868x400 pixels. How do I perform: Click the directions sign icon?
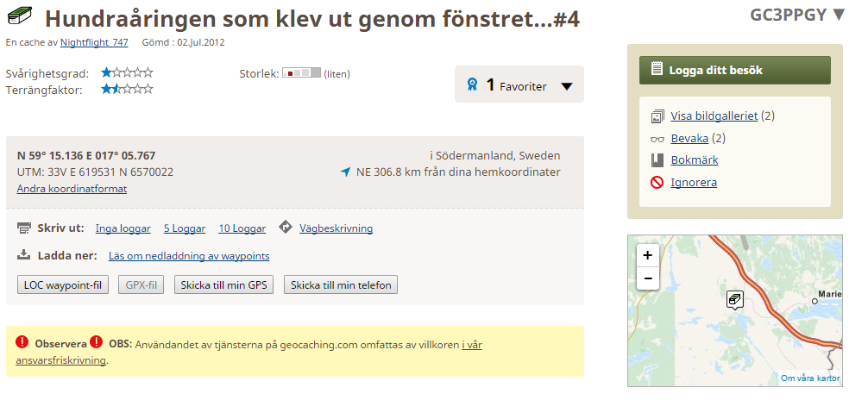pyautogui.click(x=286, y=228)
